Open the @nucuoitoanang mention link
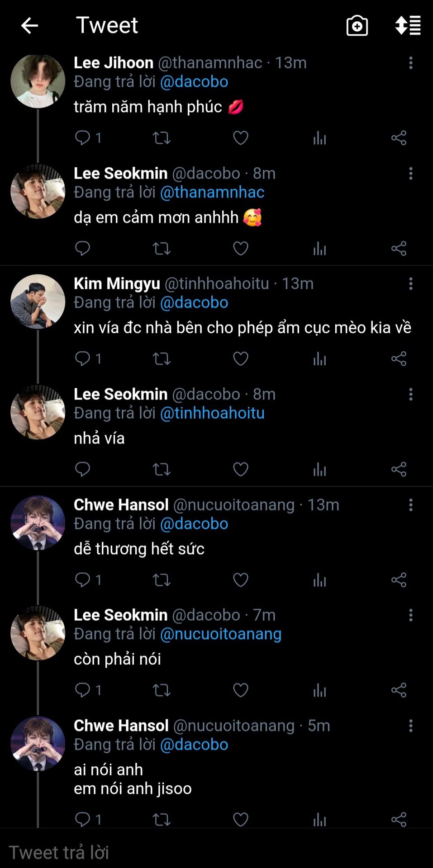 click(221, 634)
